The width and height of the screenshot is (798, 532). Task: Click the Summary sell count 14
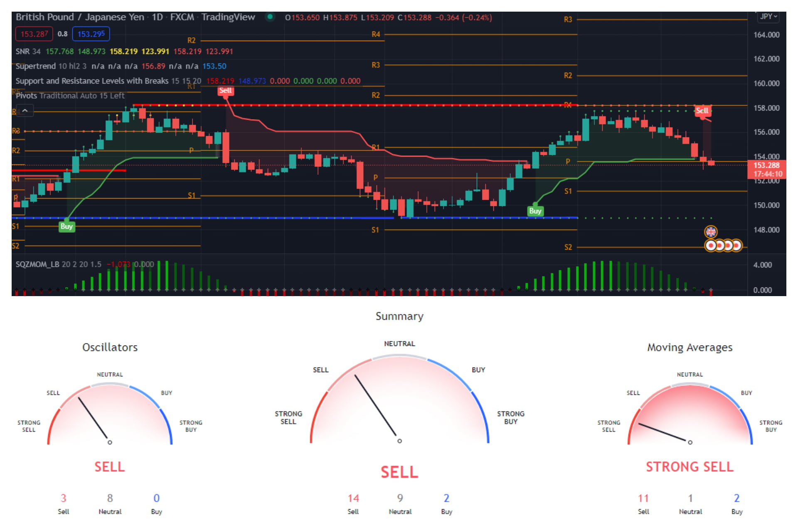point(353,498)
